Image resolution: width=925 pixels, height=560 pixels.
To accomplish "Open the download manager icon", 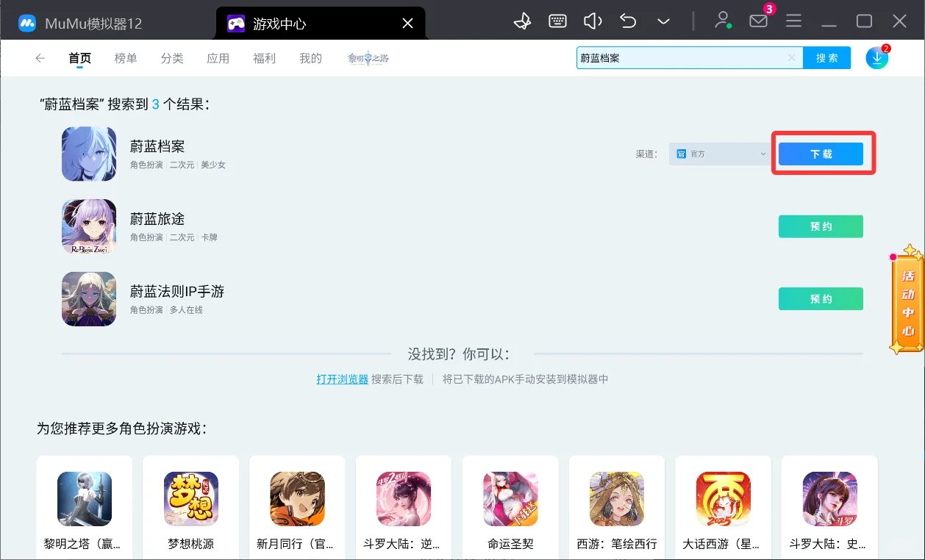I will [877, 58].
